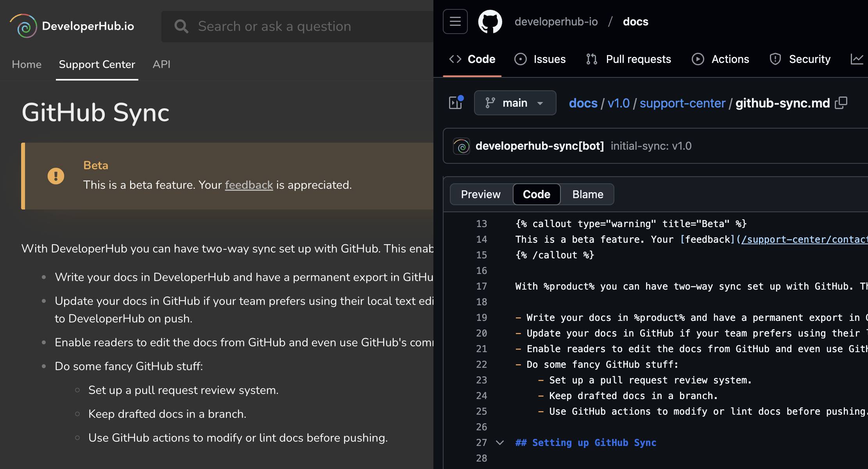This screenshot has height=469, width=868.
Task: Copy file path with the copy icon
Action: click(841, 103)
